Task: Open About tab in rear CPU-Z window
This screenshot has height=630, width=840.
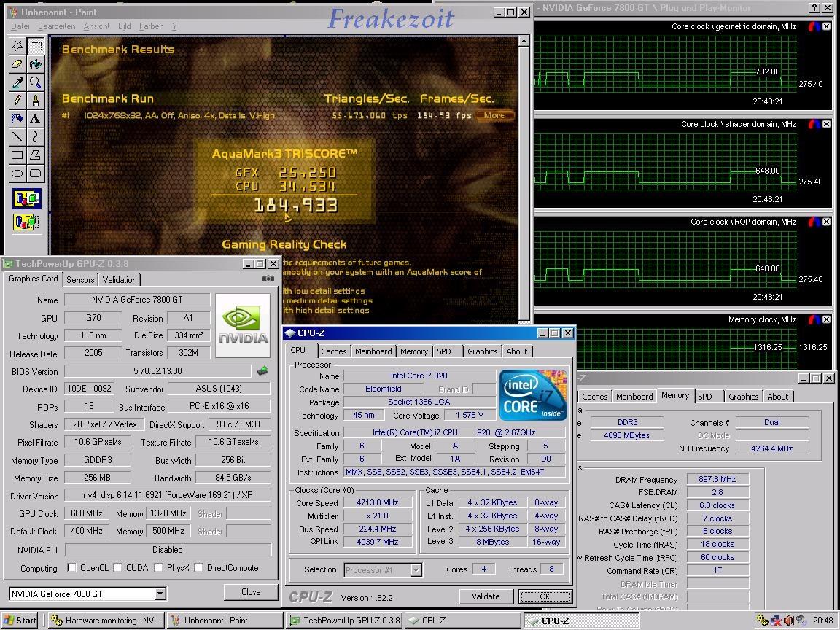Action: pyautogui.click(x=778, y=397)
